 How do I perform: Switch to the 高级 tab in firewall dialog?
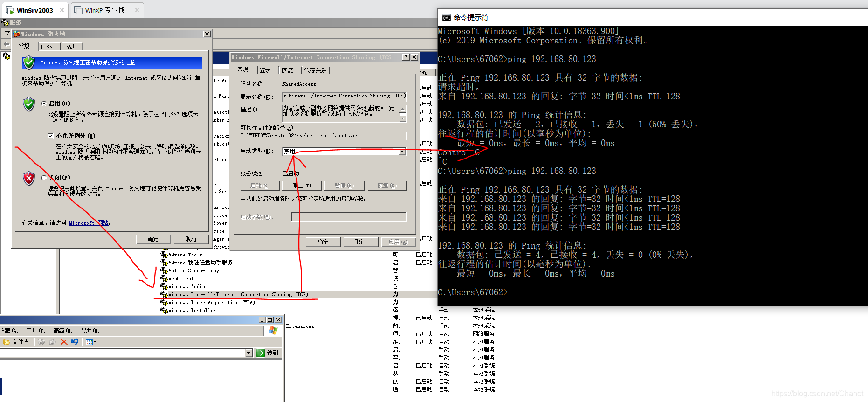point(71,47)
